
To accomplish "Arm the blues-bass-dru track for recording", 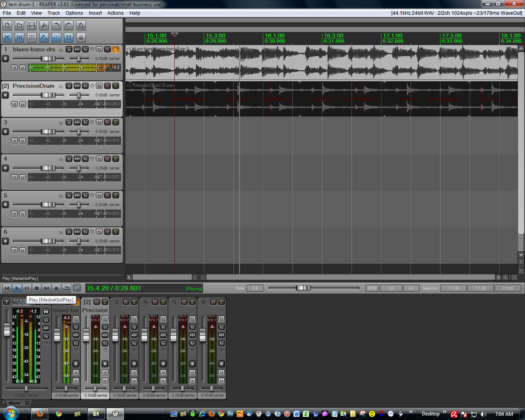I will (5, 59).
